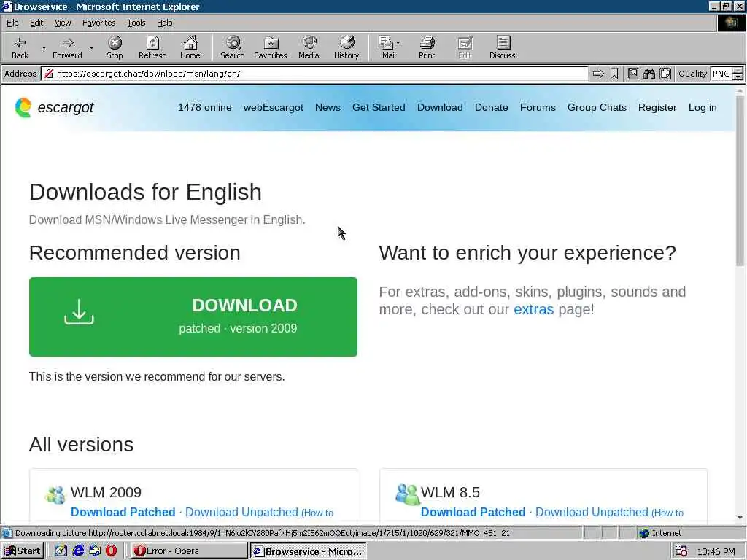Open the History toolbar button
The width and height of the screenshot is (747, 560).
click(347, 47)
